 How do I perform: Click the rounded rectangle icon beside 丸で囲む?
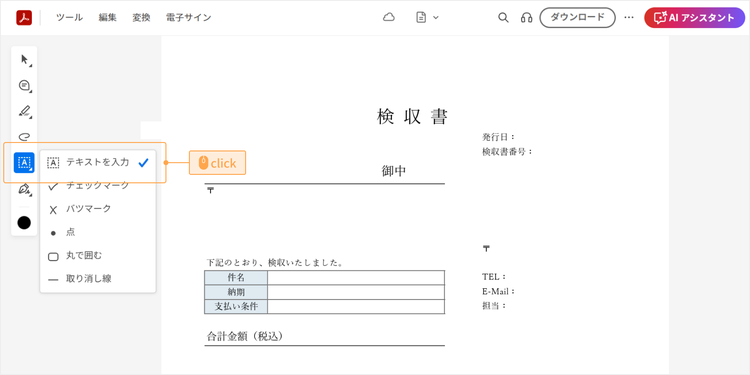53,256
